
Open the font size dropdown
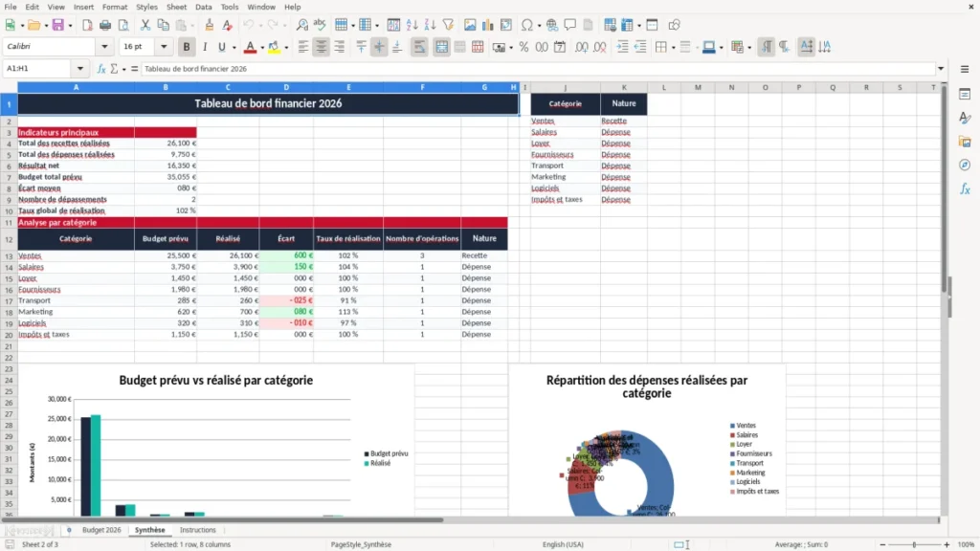pos(164,46)
